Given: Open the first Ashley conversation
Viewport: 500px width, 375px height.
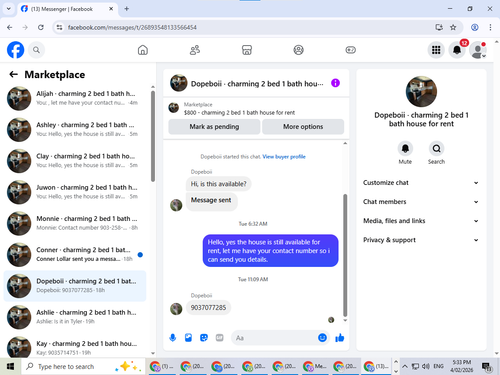Looking at the screenshot, I should click(x=75, y=129).
